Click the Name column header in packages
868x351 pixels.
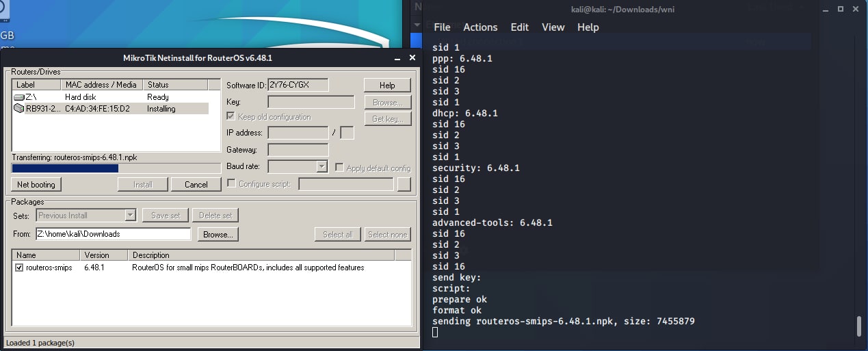[x=46, y=255]
